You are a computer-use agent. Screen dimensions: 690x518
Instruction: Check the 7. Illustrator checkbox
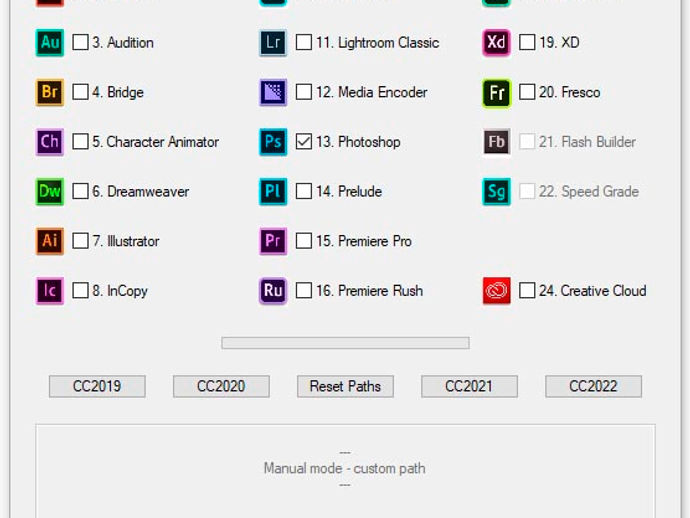point(80,241)
